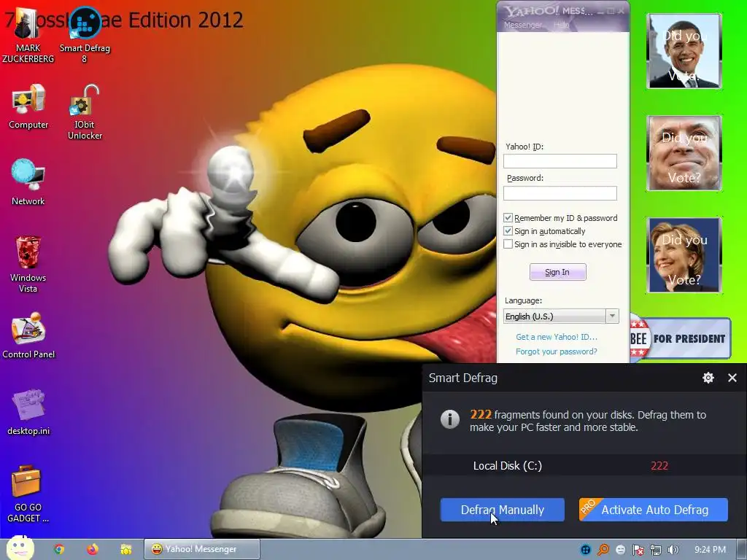
Task: Click the FOR PRESIDENT banner gadget
Action: pyautogui.click(x=681, y=338)
